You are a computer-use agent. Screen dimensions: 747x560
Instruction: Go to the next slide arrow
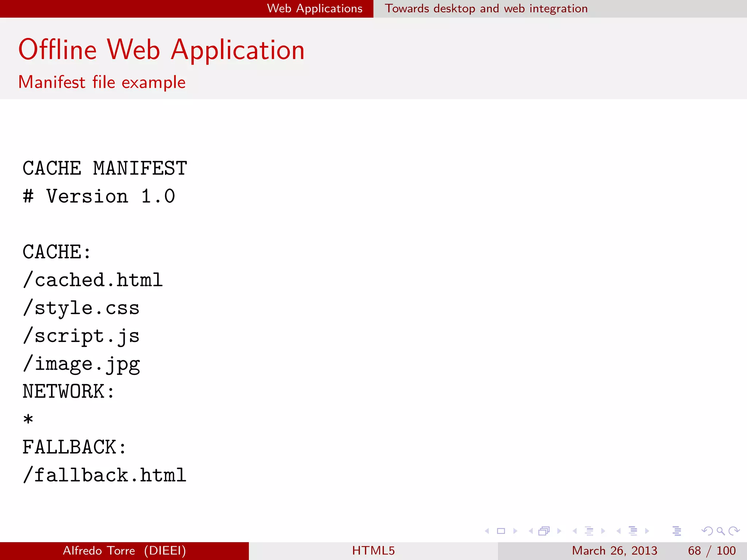coord(515,531)
